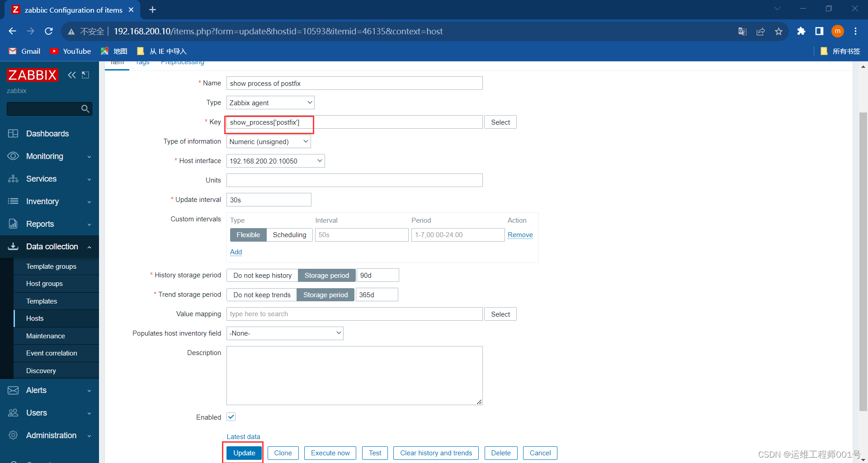The image size is (868, 463).
Task: Open Templates submenu item
Action: tap(56, 301)
